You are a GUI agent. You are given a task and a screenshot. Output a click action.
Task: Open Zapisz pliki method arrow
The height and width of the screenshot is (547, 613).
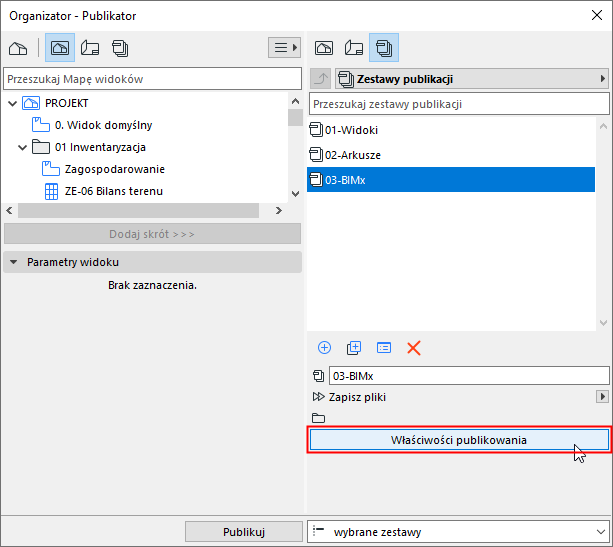602,396
